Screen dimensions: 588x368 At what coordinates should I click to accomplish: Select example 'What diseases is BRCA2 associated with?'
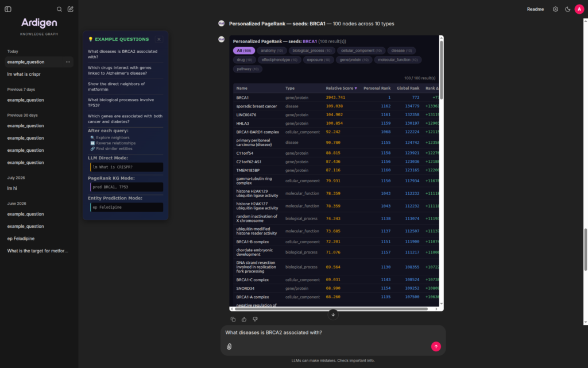tap(126, 54)
